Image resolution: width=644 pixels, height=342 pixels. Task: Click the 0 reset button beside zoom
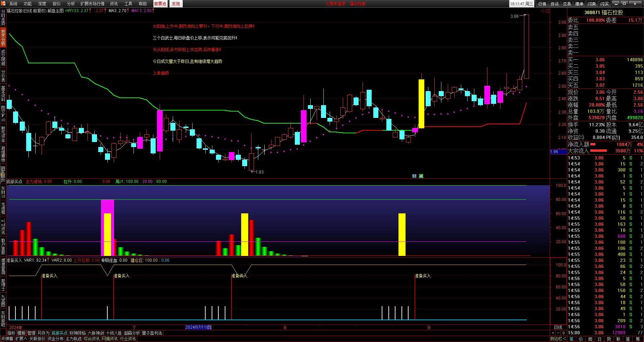pos(563,333)
